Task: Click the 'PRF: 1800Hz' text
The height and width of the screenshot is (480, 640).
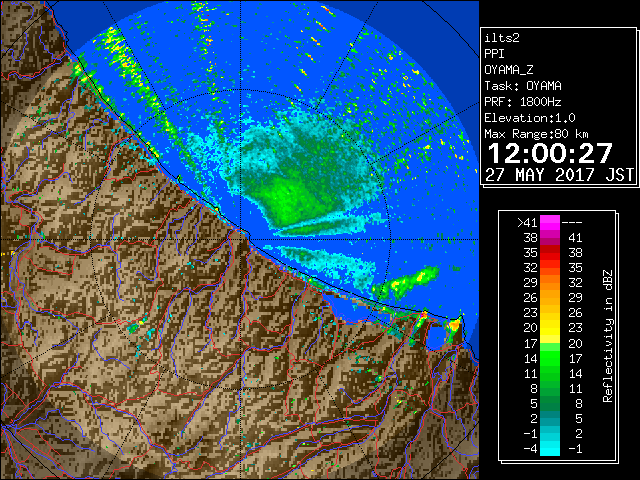Action: 522,102
